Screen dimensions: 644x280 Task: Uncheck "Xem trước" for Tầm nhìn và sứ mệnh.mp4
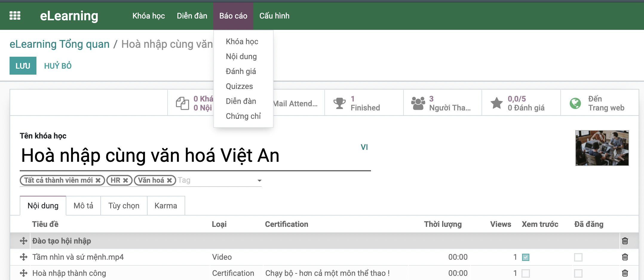[x=526, y=256]
